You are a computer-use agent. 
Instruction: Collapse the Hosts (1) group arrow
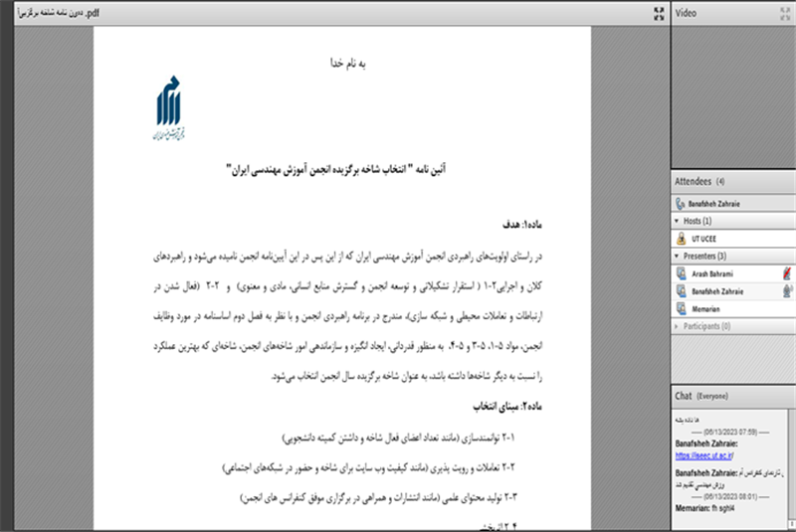(677, 221)
